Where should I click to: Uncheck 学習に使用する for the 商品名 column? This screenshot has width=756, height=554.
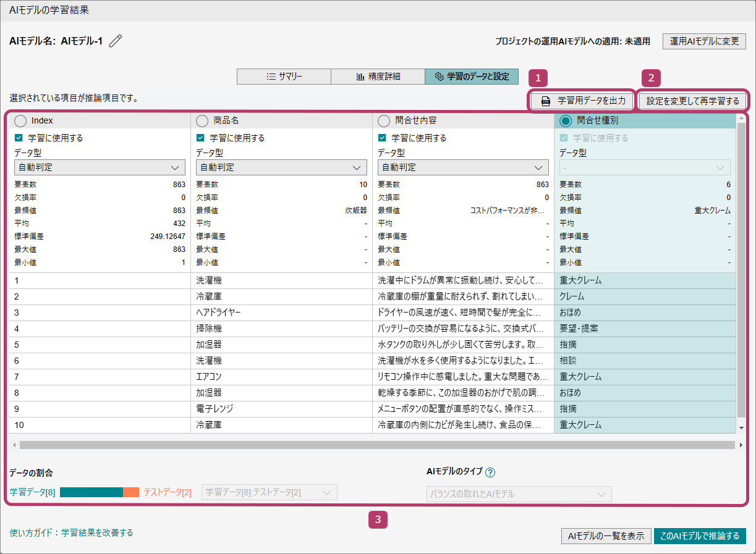[200, 138]
